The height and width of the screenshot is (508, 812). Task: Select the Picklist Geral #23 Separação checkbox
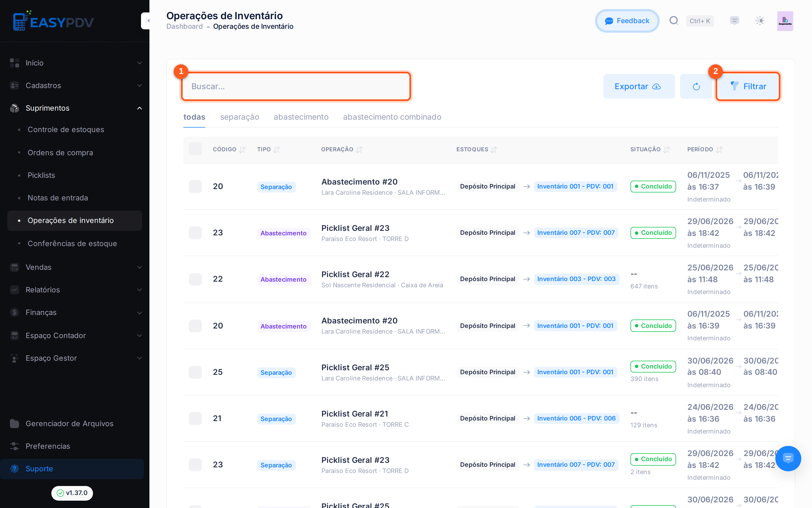(x=195, y=465)
